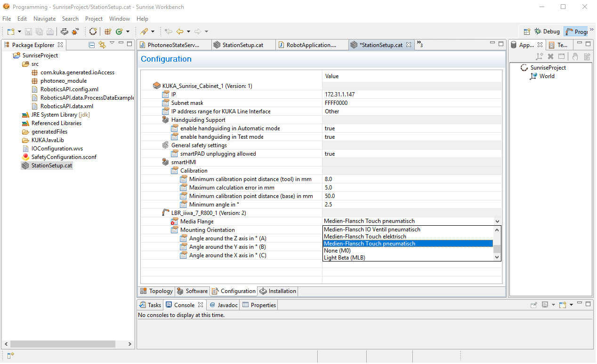Viewport: 597px width, 364px height.
Task: Select Medien-Flansch IO Ventil pneumatisch option
Action: point(408,229)
